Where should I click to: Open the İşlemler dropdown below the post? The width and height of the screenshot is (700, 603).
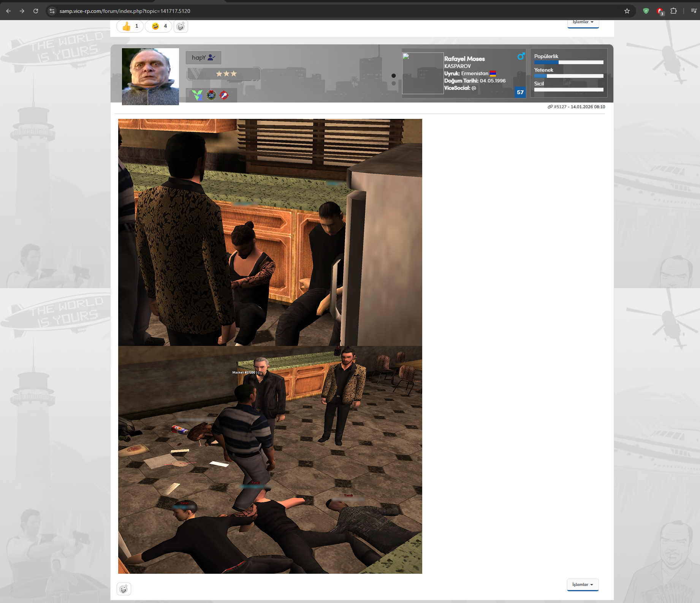[583, 585]
